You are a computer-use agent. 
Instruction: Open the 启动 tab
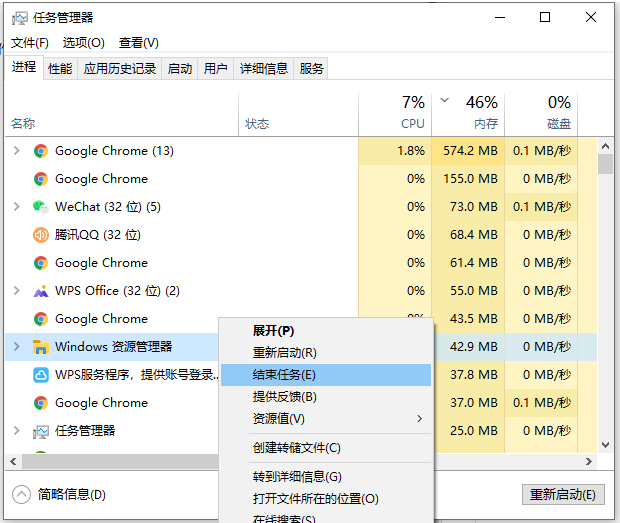point(180,69)
